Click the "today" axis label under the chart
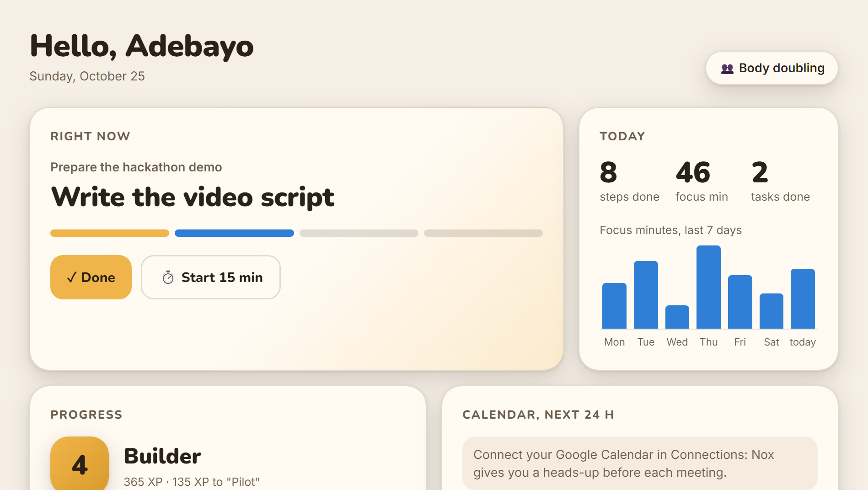The image size is (868, 490). pos(803,342)
